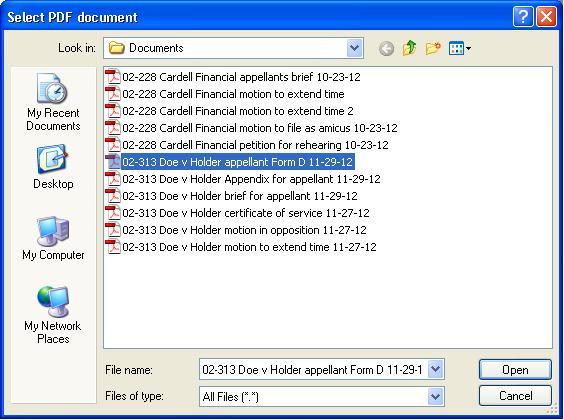Screen dimensions: 564x420
Task: Click PDF icon of petition for rehearing file
Action: pyautogui.click(x=113, y=145)
